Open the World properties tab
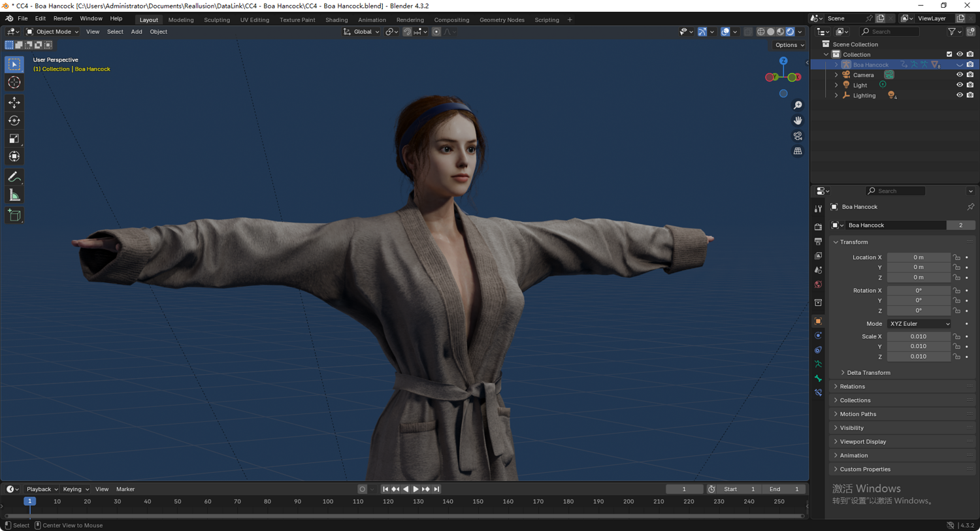 (818, 284)
